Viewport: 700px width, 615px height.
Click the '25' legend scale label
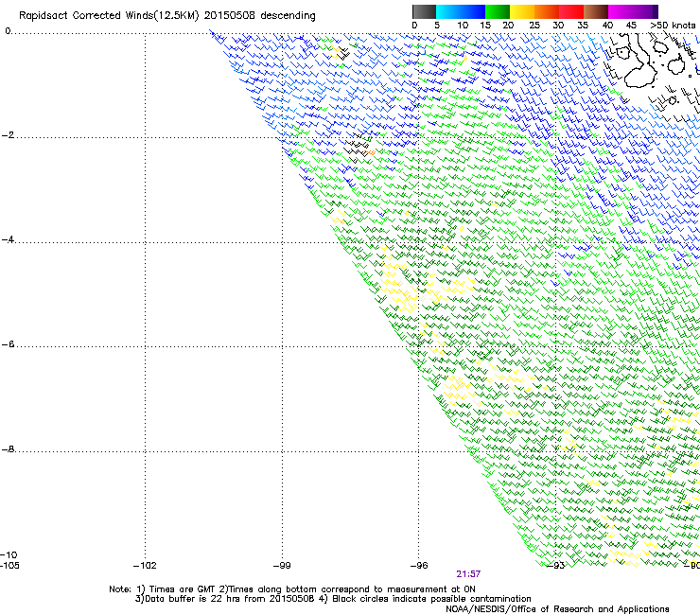[534, 26]
